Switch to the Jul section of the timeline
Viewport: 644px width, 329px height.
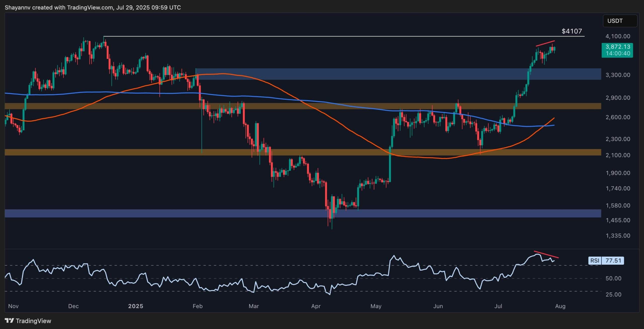coord(498,306)
